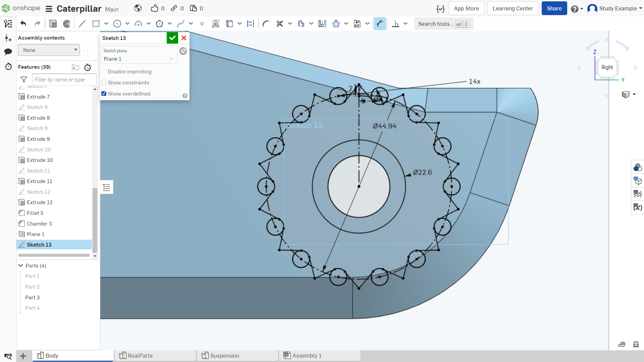Viewport: 644px width, 362px height.
Task: Collapse the Parts (4) list
Action: pos(21,265)
